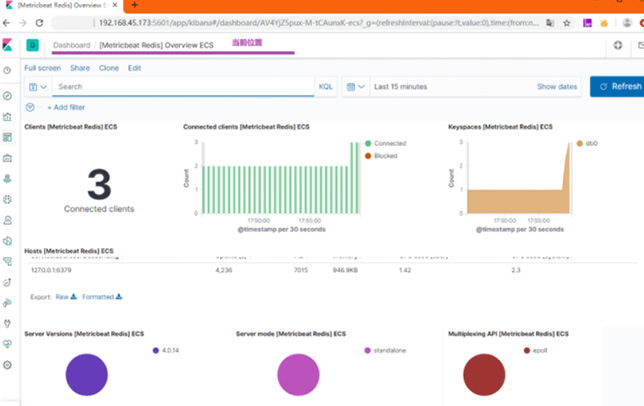
Task: Click the green D space avatar
Action: click(32, 45)
